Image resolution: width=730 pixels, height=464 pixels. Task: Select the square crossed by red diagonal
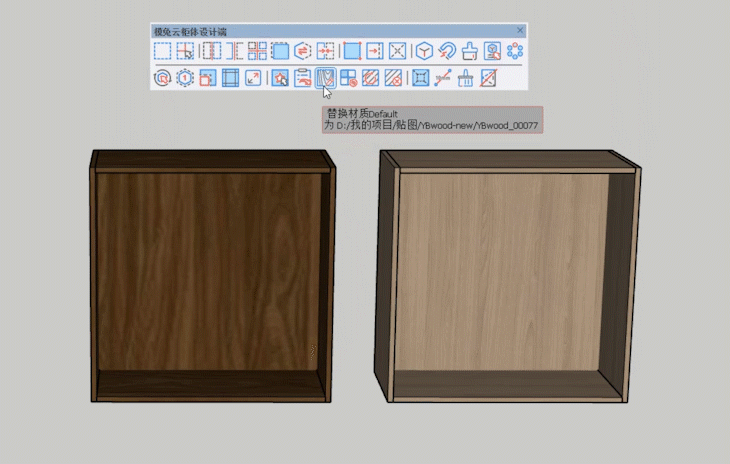[489, 77]
